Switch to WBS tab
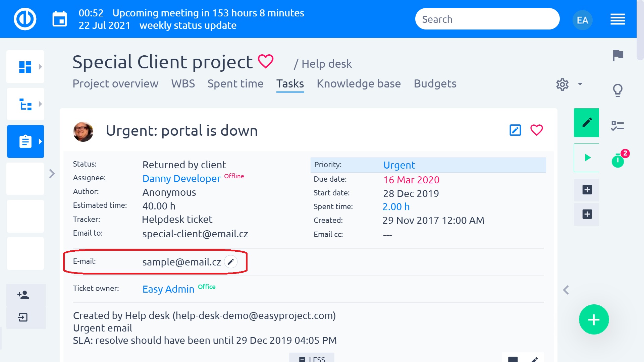 [x=183, y=83]
